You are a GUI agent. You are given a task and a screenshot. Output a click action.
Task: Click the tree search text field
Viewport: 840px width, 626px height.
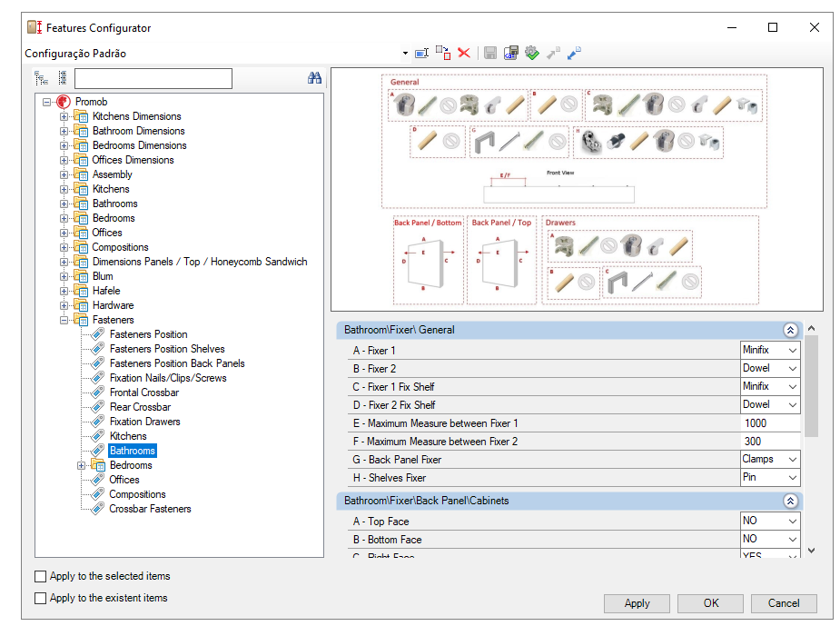pos(153,78)
